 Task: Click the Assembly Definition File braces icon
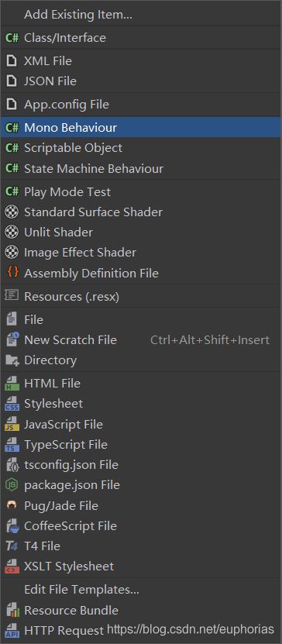(12, 273)
